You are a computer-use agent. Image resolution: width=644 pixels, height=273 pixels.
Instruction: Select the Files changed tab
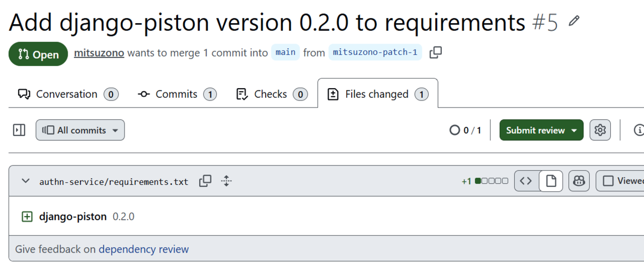pyautogui.click(x=378, y=94)
